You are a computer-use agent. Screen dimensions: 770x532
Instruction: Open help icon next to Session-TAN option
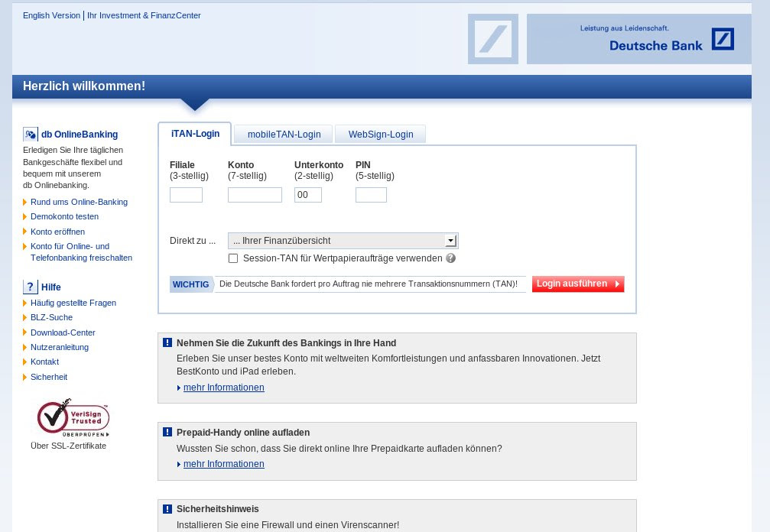click(x=451, y=258)
